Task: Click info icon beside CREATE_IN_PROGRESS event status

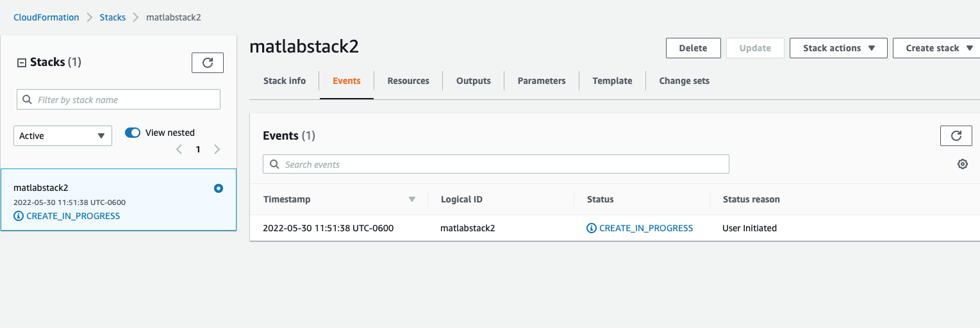Action: (592, 228)
